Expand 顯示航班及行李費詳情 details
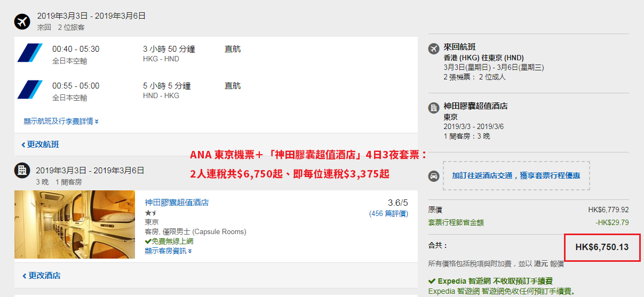 [61, 121]
